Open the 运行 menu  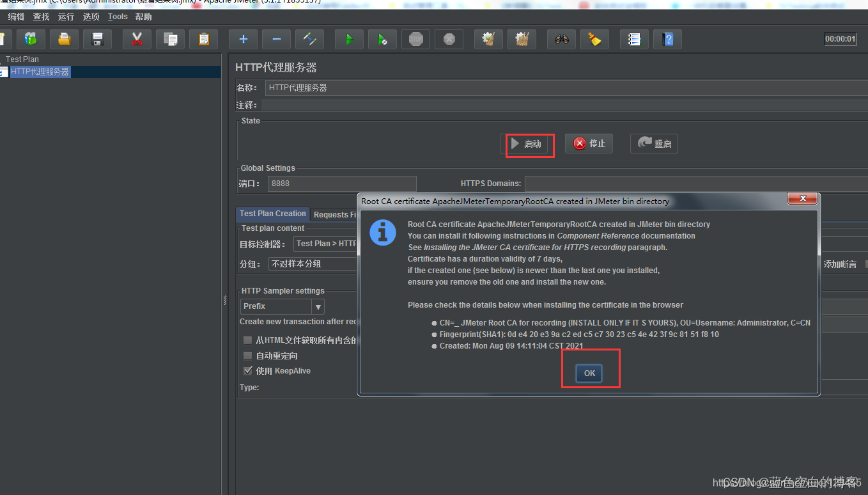pos(66,17)
